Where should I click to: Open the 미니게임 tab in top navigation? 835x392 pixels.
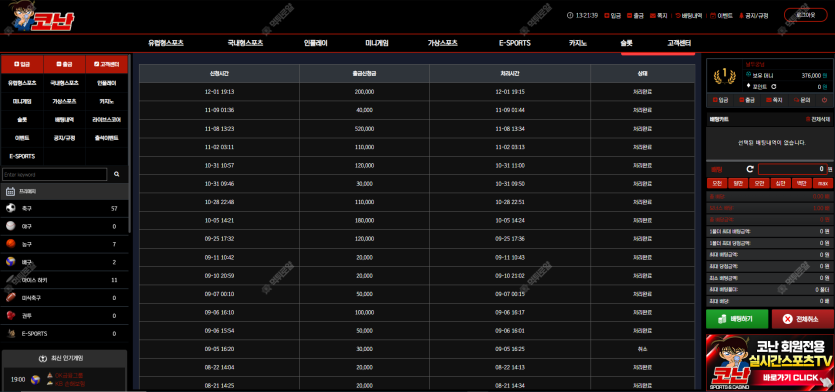tap(376, 43)
